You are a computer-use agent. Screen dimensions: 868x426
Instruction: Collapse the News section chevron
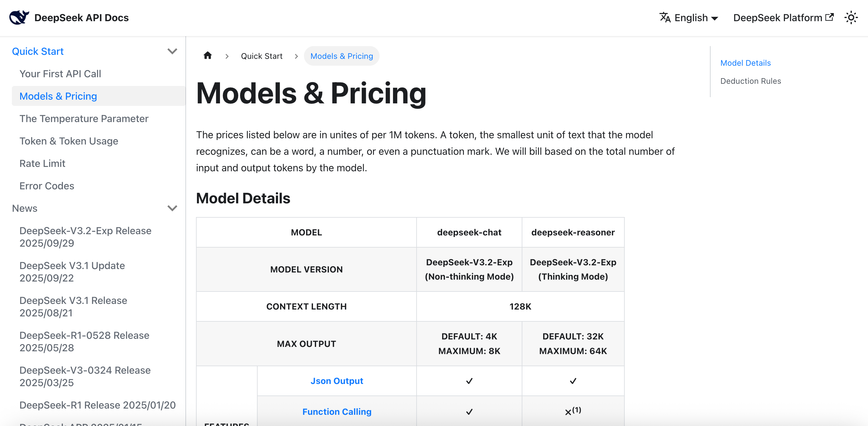pos(172,208)
